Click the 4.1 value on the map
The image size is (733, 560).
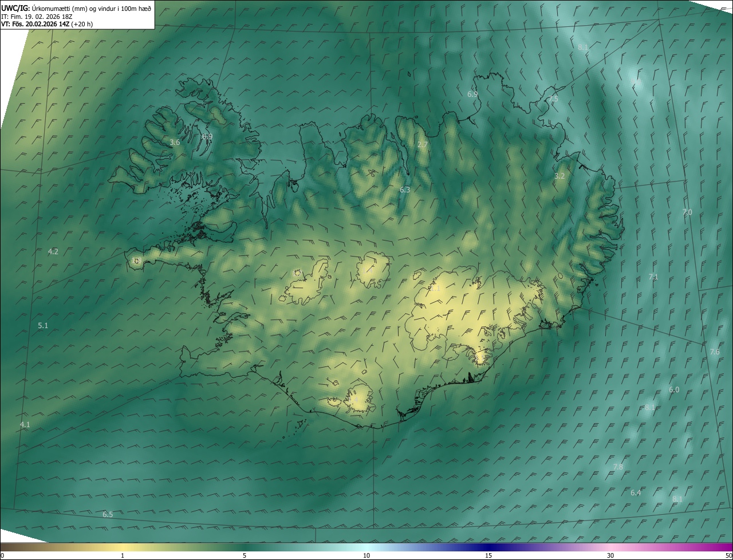click(25, 424)
